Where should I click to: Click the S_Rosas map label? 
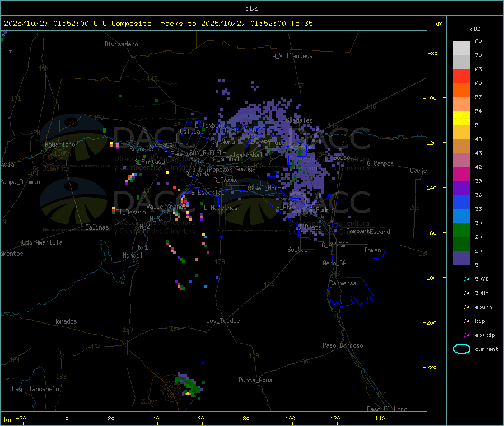(x=225, y=180)
